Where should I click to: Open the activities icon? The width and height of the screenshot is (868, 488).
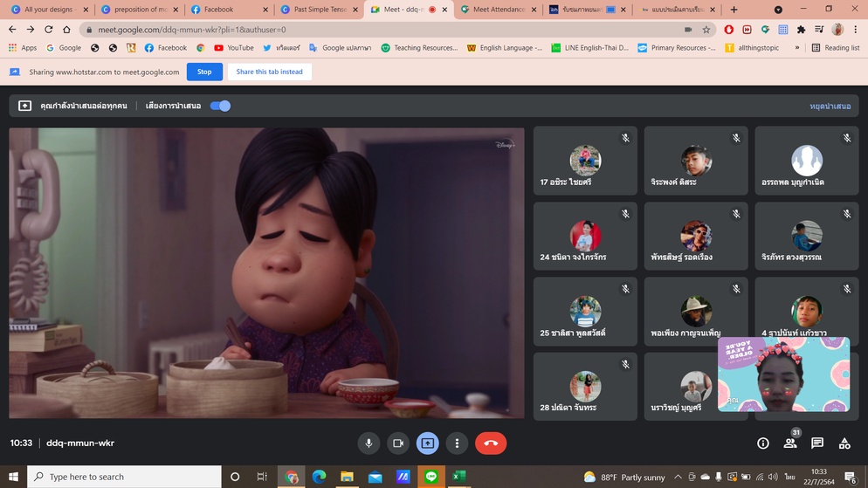tap(844, 443)
